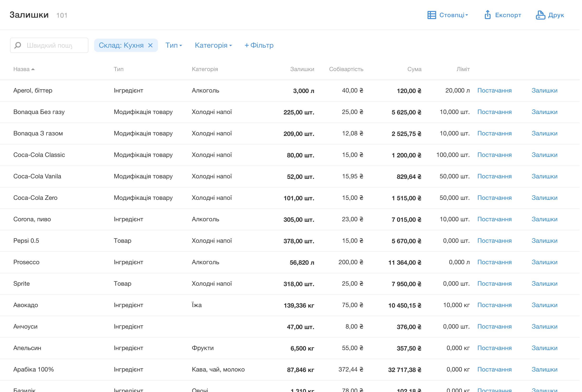The image size is (582, 392).
Task: Open Залишки for Sprite
Action: [x=544, y=284]
